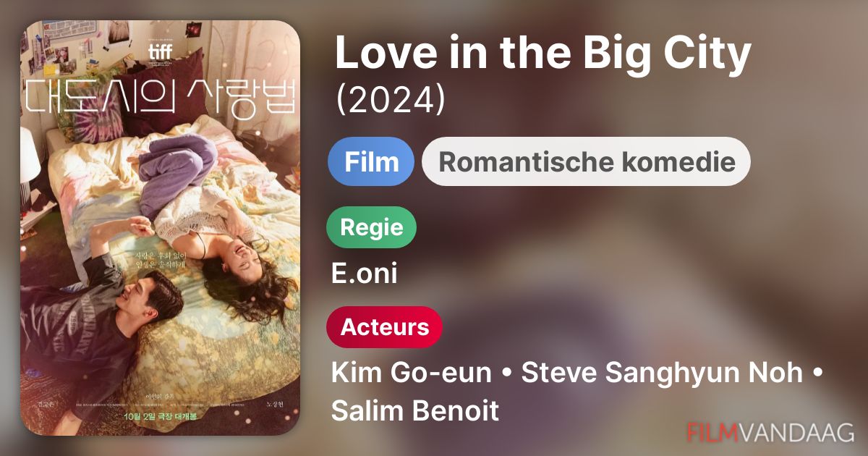The height and width of the screenshot is (456, 868).
Task: Click the red Acteurs label
Action: (x=385, y=327)
